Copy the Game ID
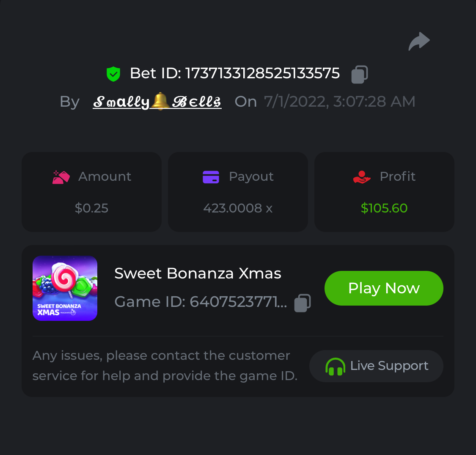This screenshot has height=455, width=476. tap(303, 303)
